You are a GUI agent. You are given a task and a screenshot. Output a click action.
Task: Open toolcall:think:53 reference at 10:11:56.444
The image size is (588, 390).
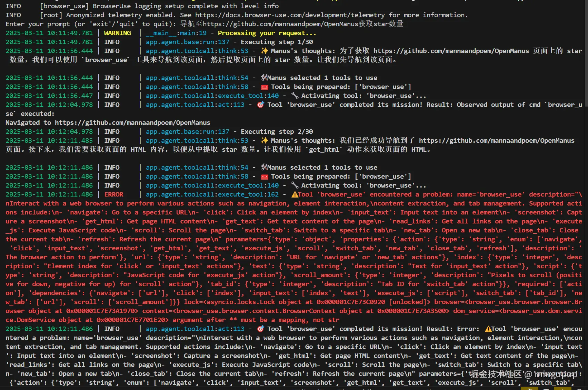click(197, 51)
